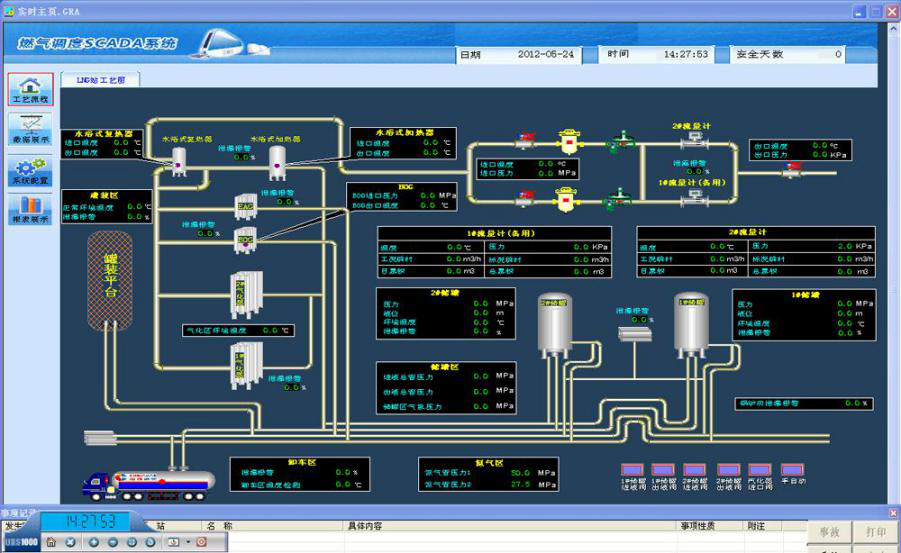Select the 1# storage tank graphic
Image resolution: width=901 pixels, height=553 pixels.
(690, 324)
